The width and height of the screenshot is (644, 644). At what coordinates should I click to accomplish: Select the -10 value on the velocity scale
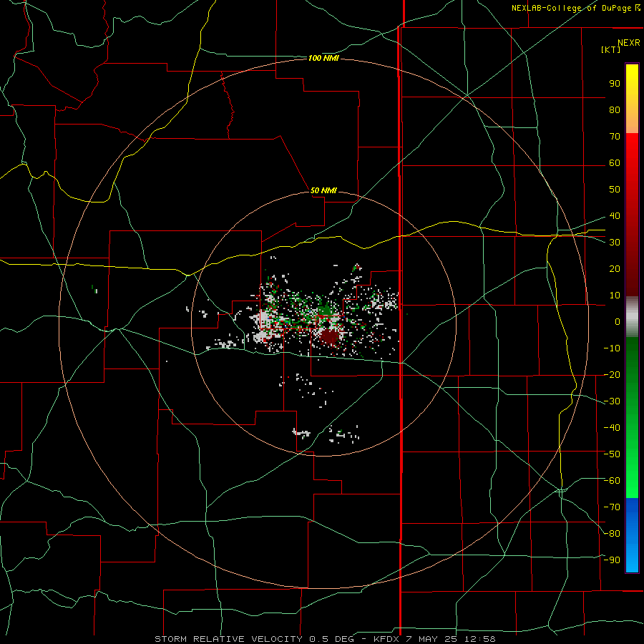612,348
